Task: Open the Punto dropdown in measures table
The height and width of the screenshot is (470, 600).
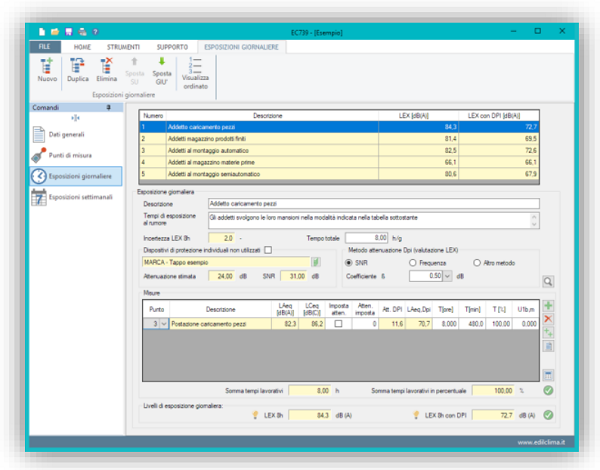Action: point(165,325)
